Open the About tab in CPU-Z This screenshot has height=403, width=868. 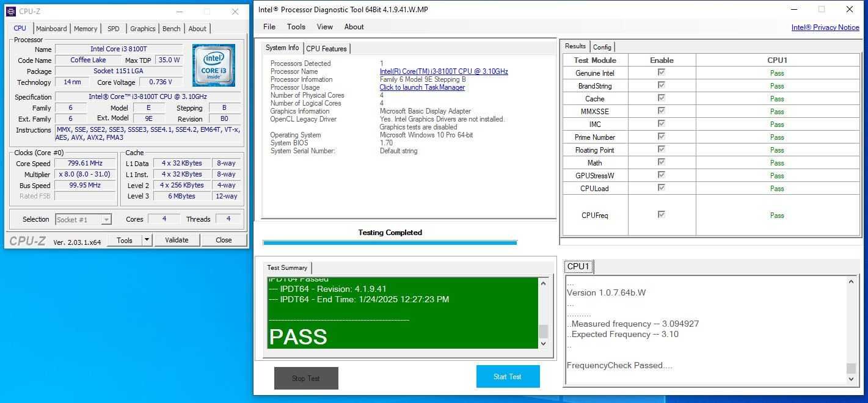(x=197, y=29)
